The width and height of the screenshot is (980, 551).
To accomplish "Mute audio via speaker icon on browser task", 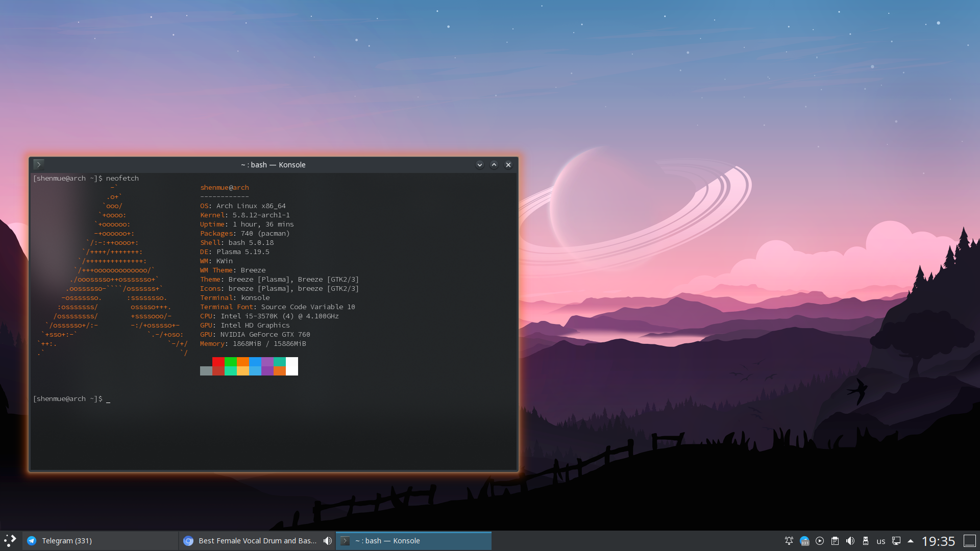I will pyautogui.click(x=328, y=541).
